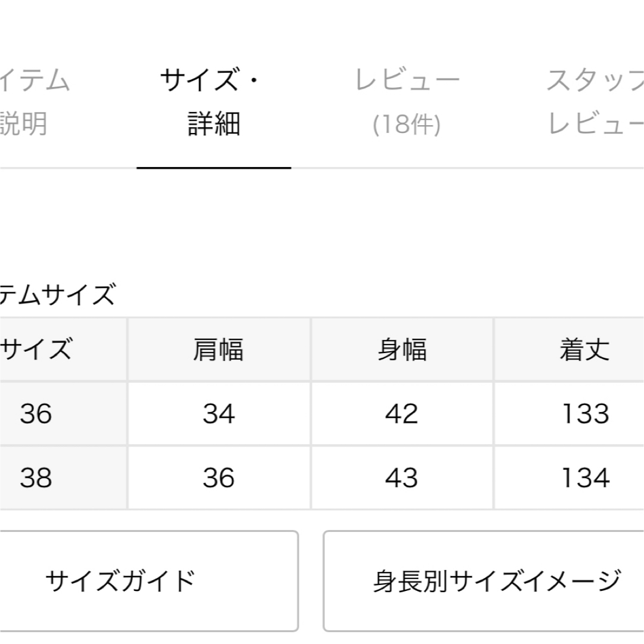Click the アイテムサイズ section heading
Viewport: 644px width, 644px height.
[x=57, y=294]
